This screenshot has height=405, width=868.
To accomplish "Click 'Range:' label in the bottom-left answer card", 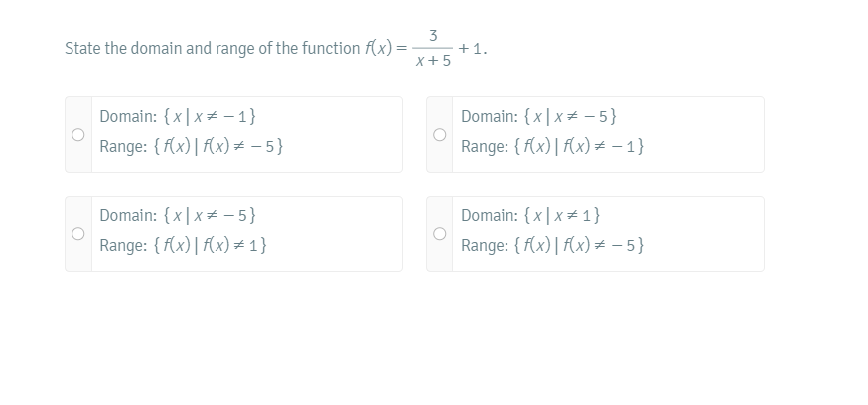I will pos(123,245).
